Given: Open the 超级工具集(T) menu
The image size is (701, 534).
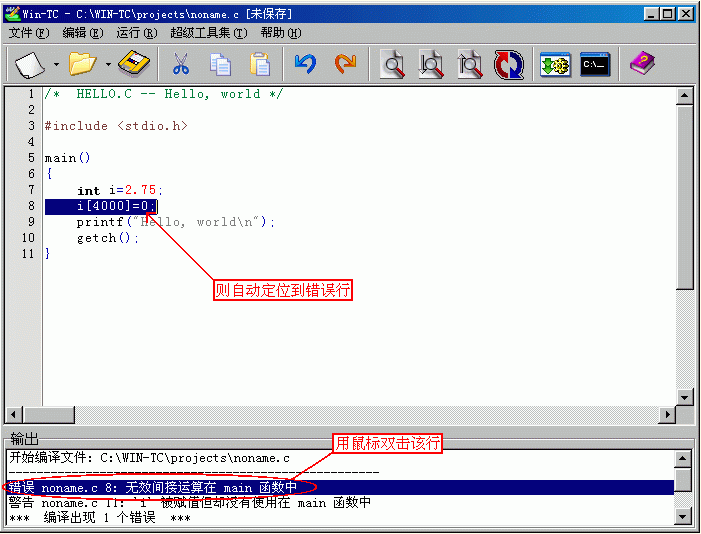Looking at the screenshot, I should pyautogui.click(x=208, y=33).
